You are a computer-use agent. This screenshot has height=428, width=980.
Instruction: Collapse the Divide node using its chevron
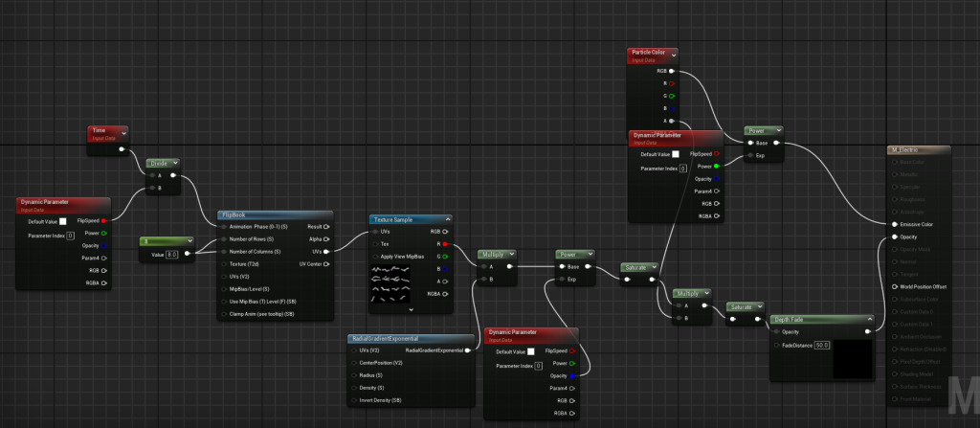tap(175, 164)
